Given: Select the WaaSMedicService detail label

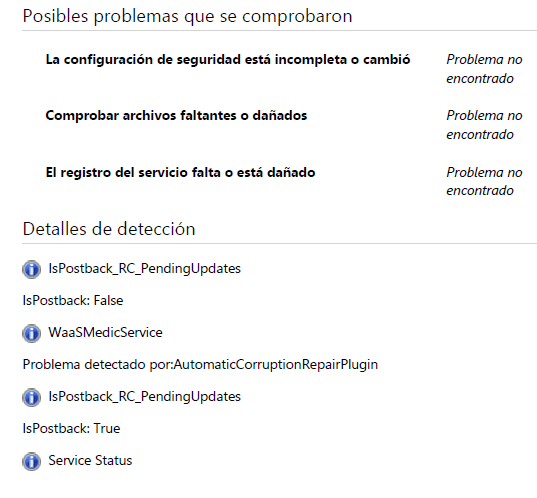Looking at the screenshot, I should tap(105, 333).
